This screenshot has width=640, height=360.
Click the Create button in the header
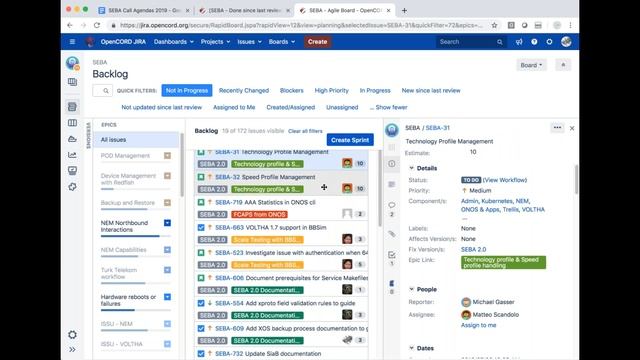click(318, 42)
